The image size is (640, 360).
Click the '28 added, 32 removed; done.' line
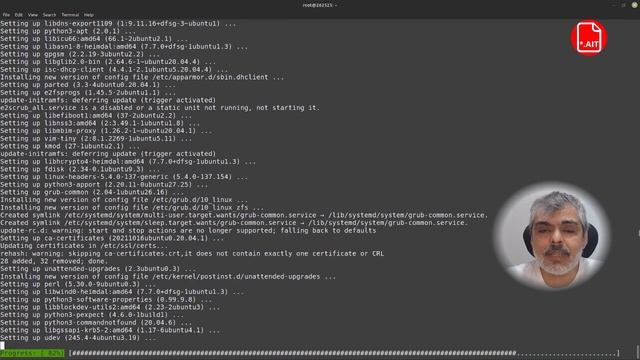[54, 261]
